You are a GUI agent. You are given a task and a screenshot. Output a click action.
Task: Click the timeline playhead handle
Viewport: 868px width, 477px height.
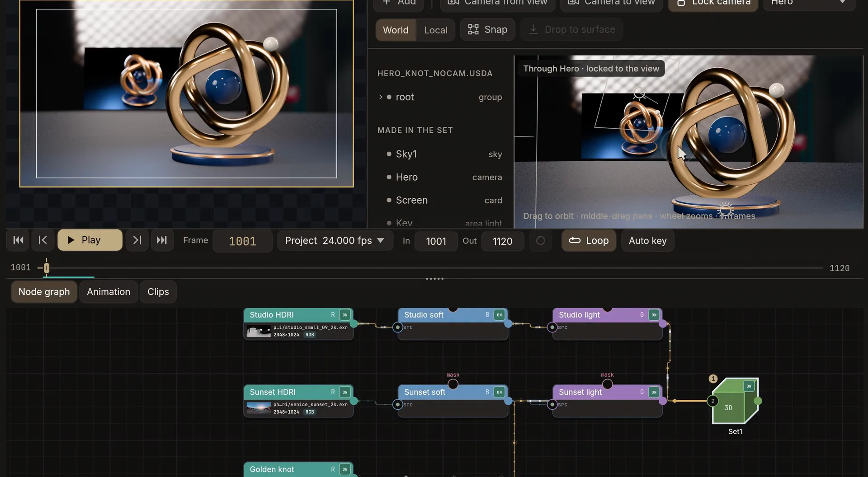click(x=46, y=268)
